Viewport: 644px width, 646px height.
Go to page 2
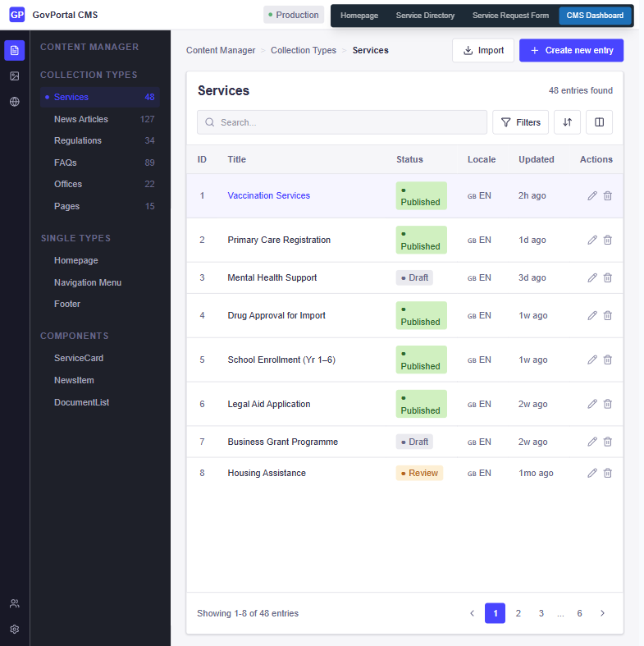pyautogui.click(x=518, y=613)
